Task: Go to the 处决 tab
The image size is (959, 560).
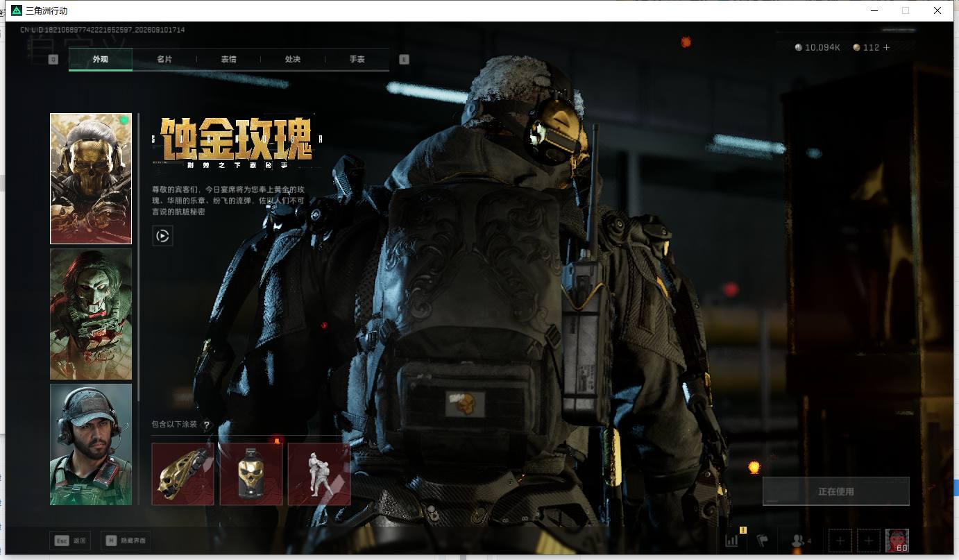Action: click(x=293, y=60)
